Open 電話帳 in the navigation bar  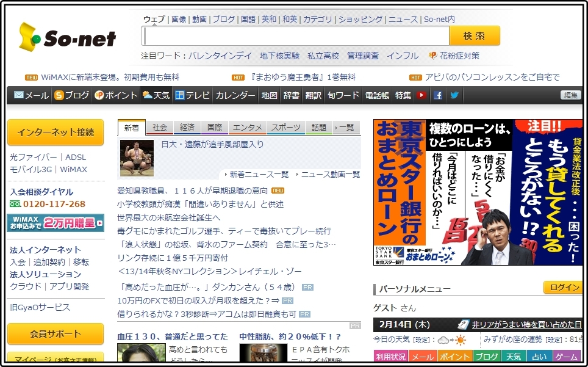(x=377, y=95)
